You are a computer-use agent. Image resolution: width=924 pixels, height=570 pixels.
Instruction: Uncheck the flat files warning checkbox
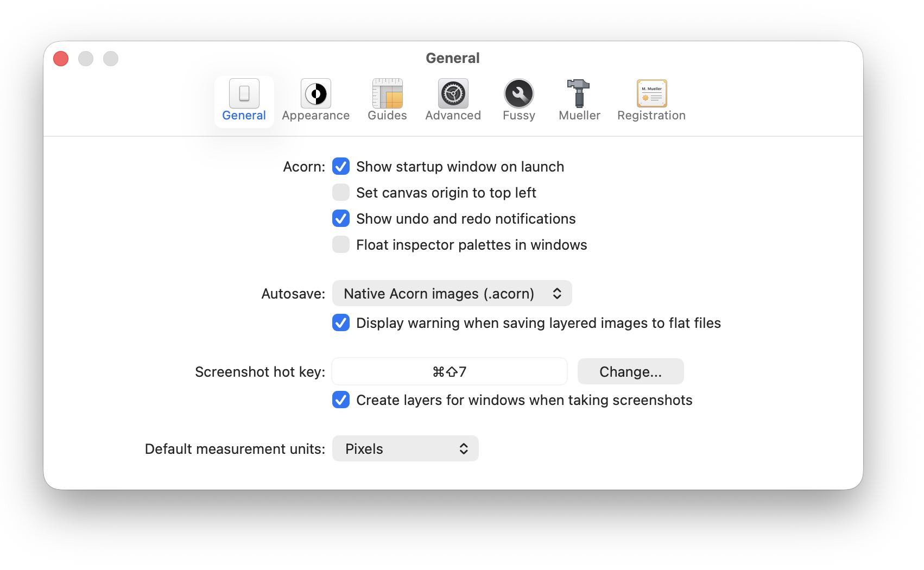(x=341, y=322)
